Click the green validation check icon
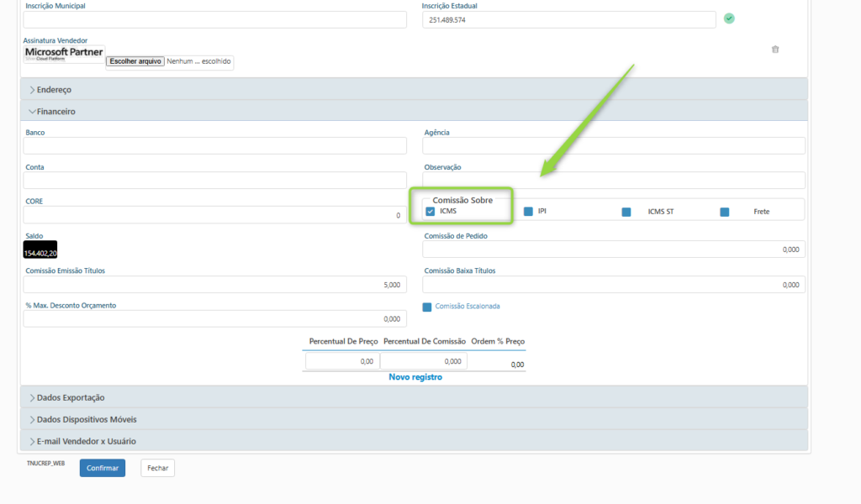This screenshot has width=861, height=504. [x=729, y=18]
